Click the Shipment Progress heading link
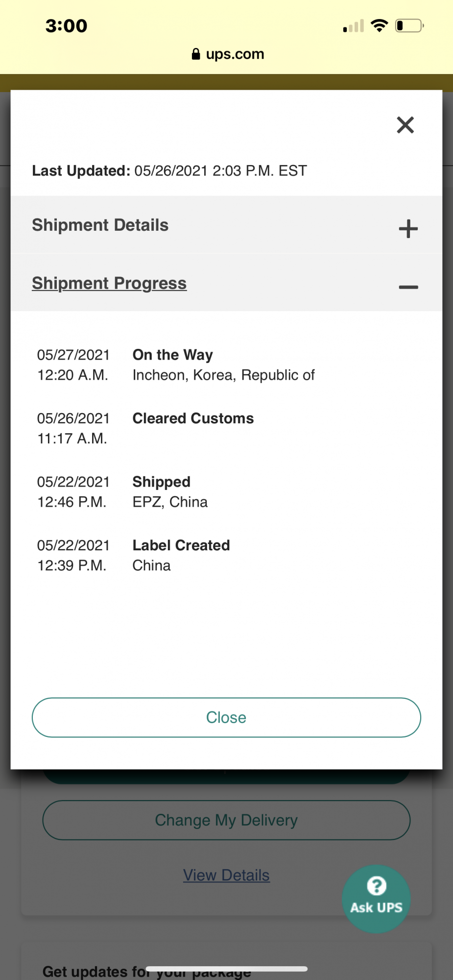 coord(109,283)
